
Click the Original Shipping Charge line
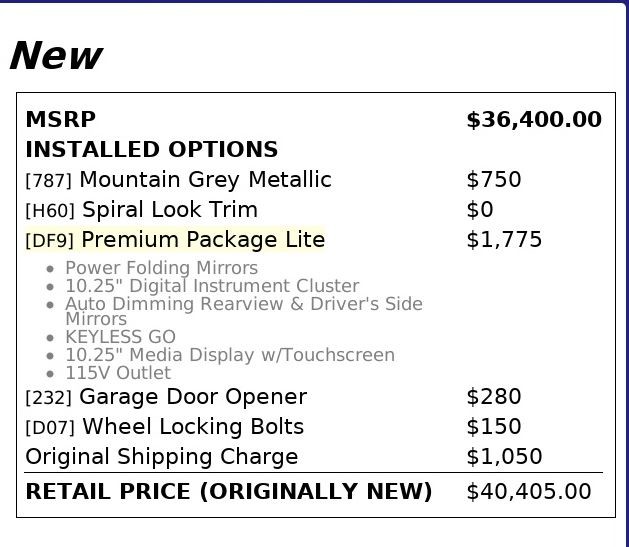161,457
